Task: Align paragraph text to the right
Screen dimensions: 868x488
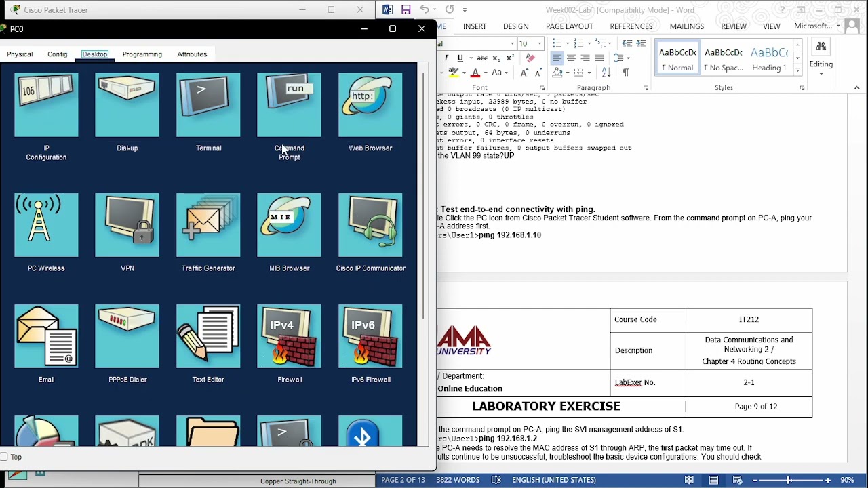Action: 585,58
